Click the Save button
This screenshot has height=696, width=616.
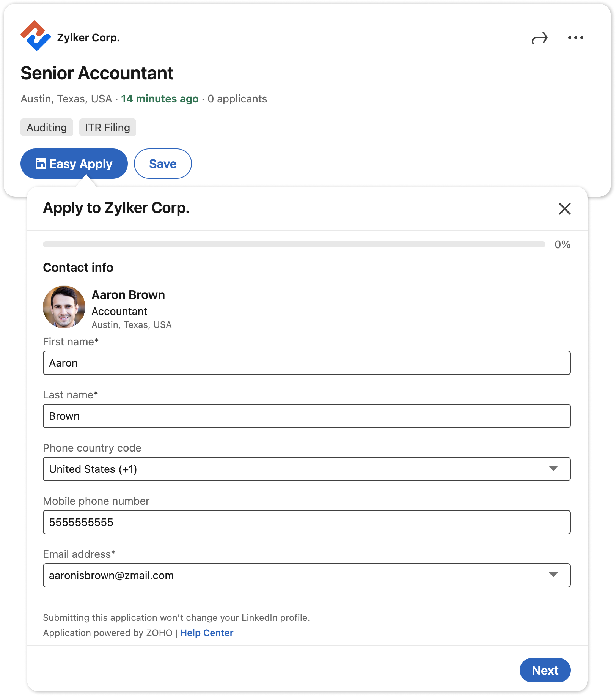point(163,164)
